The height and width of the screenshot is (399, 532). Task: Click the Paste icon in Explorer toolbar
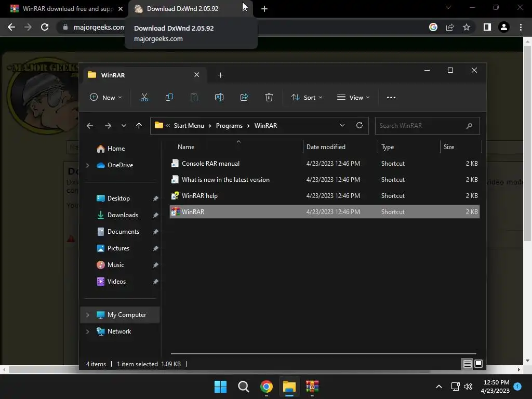(x=194, y=97)
